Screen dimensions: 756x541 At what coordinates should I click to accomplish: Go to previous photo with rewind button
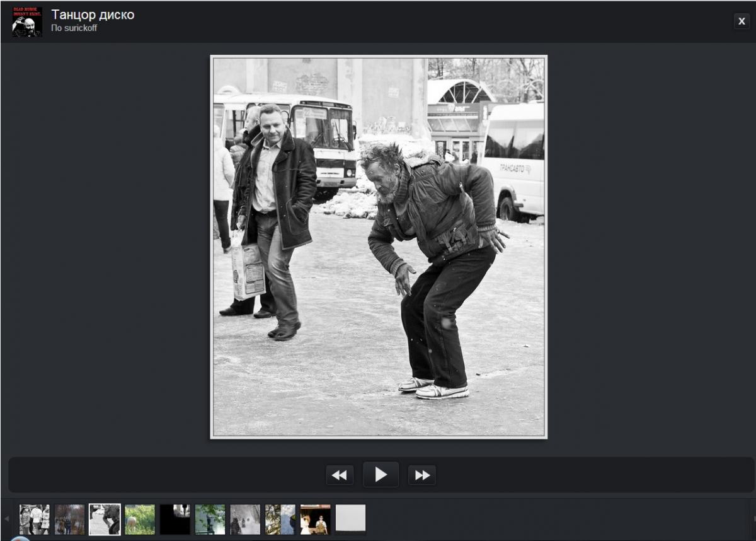340,475
